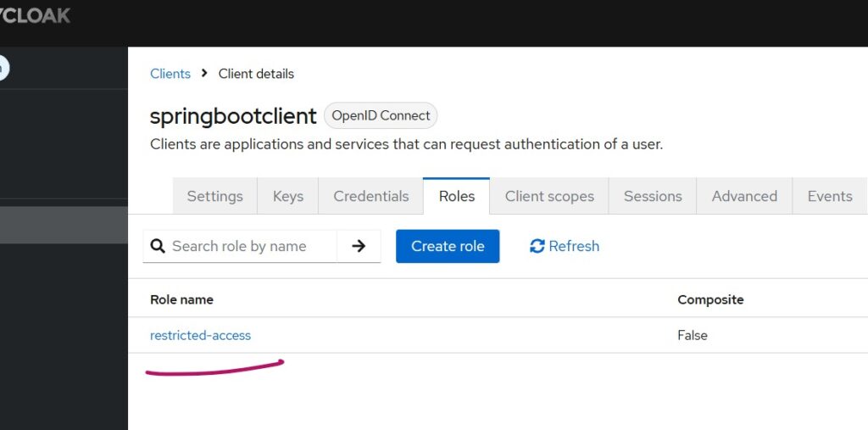868x430 pixels.
Task: Select the highlighted sidebar menu item
Action: (64, 225)
